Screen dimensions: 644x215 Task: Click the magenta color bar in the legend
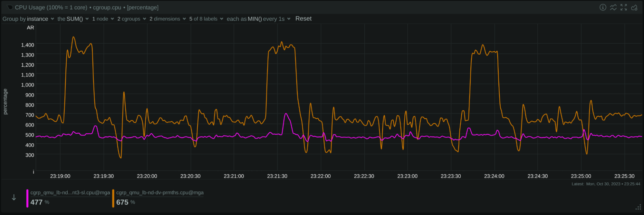click(x=27, y=198)
